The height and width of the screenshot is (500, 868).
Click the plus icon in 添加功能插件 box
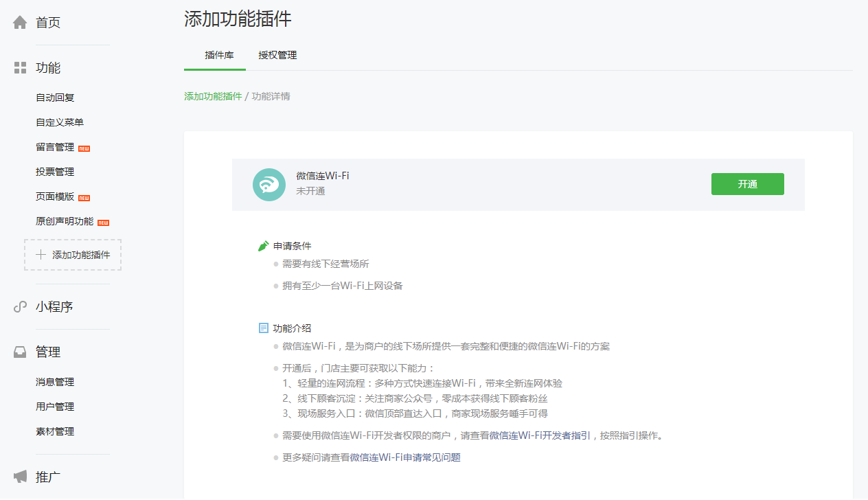[x=41, y=255]
